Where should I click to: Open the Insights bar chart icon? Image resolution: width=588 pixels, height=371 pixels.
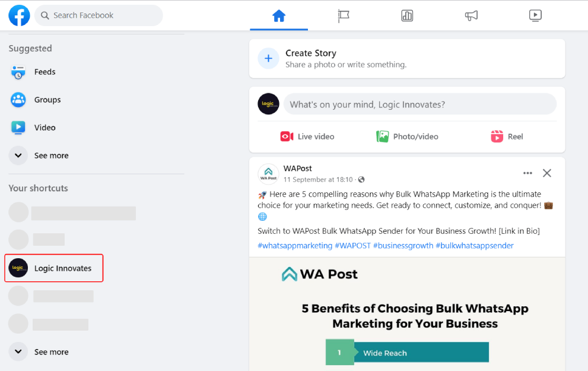click(407, 16)
